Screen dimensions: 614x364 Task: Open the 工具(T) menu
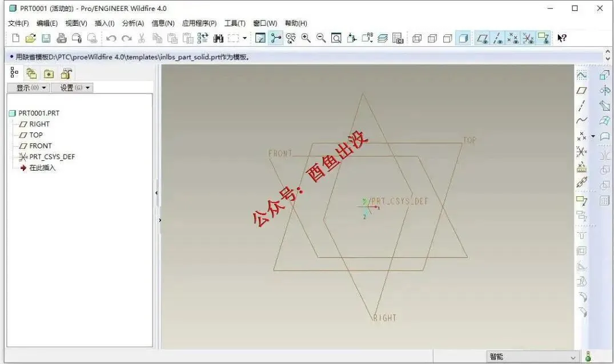pos(235,23)
